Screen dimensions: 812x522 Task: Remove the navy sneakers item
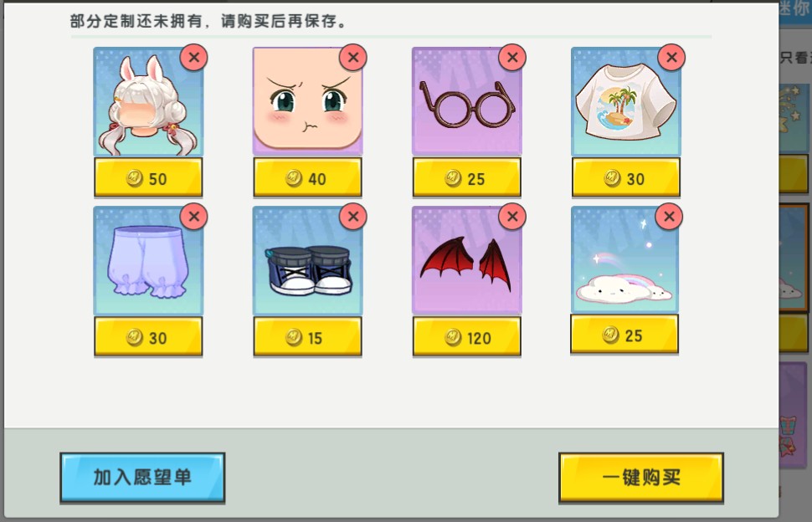353,217
